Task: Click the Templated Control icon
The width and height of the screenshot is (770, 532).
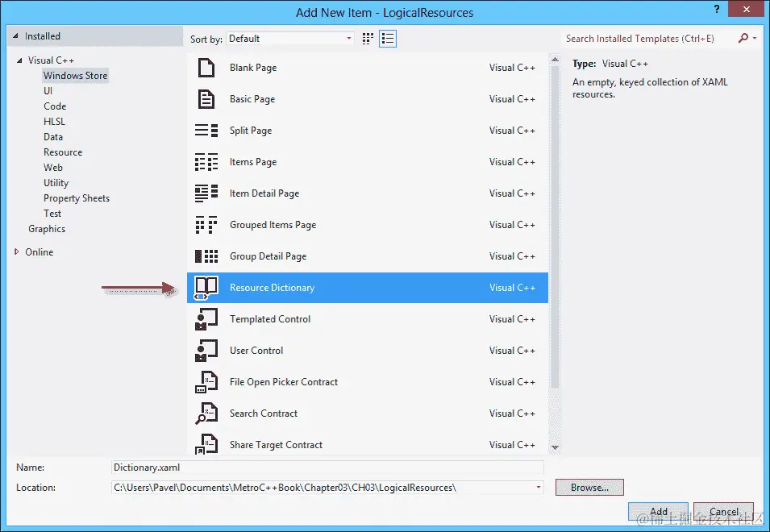Action: [x=206, y=319]
